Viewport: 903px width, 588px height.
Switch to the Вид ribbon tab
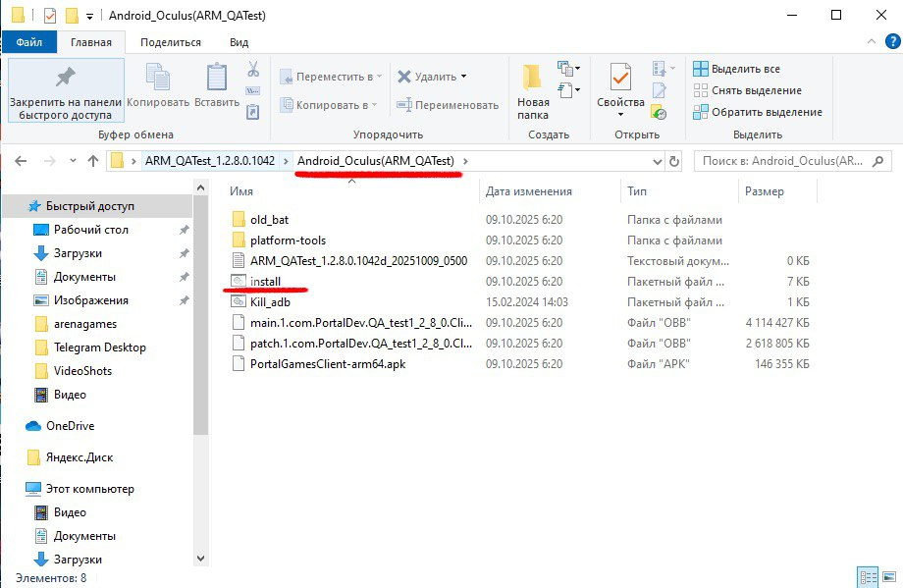pyautogui.click(x=239, y=43)
